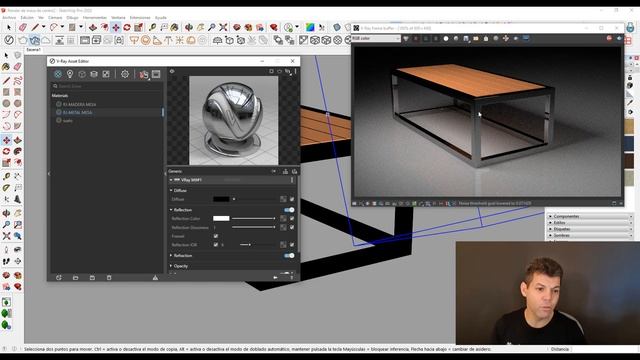Show Frame Buffer window icon in Asset Editor

[156, 74]
